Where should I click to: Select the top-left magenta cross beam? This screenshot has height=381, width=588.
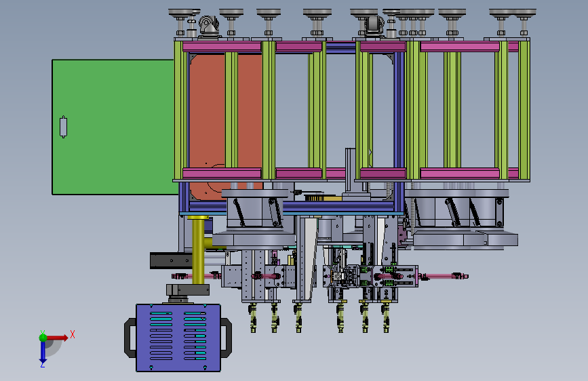222,47
